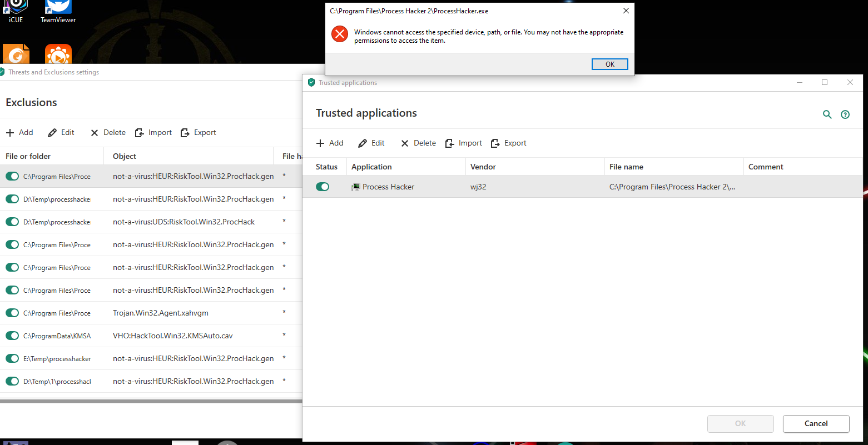
Task: Toggle the E:\Temp\processhacker exclusion switch
Action: click(x=12, y=359)
